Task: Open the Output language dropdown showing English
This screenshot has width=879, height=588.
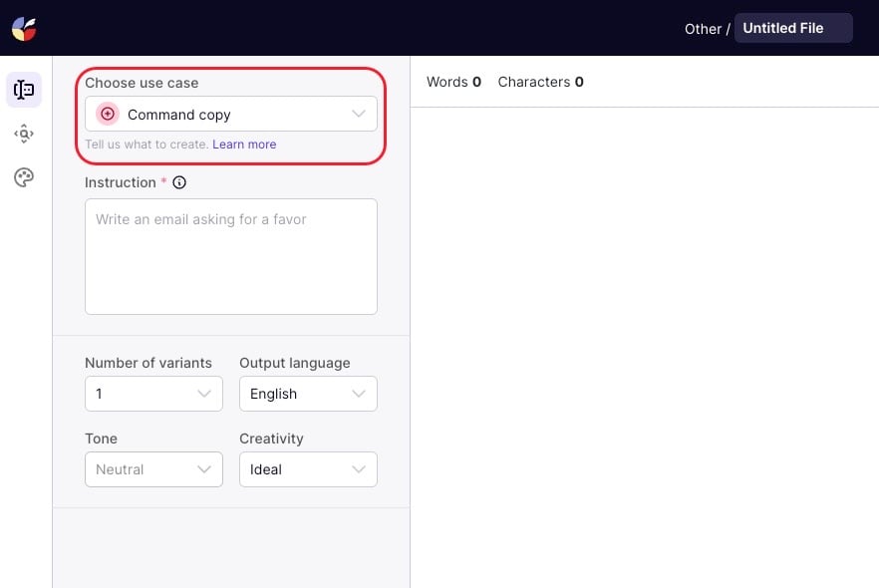Action: tap(308, 394)
